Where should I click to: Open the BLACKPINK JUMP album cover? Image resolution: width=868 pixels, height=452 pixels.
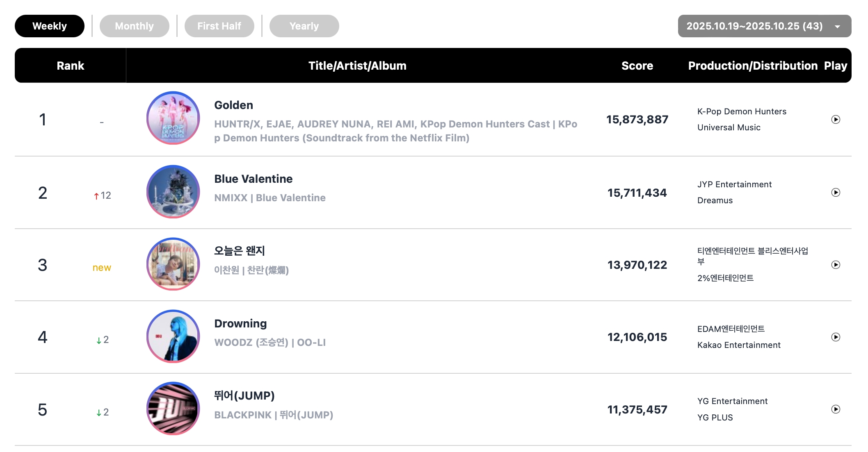(x=173, y=409)
